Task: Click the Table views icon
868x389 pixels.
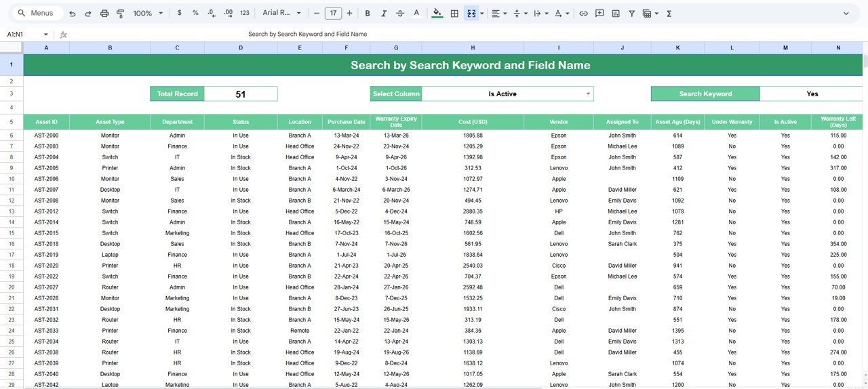Action: coord(646,14)
